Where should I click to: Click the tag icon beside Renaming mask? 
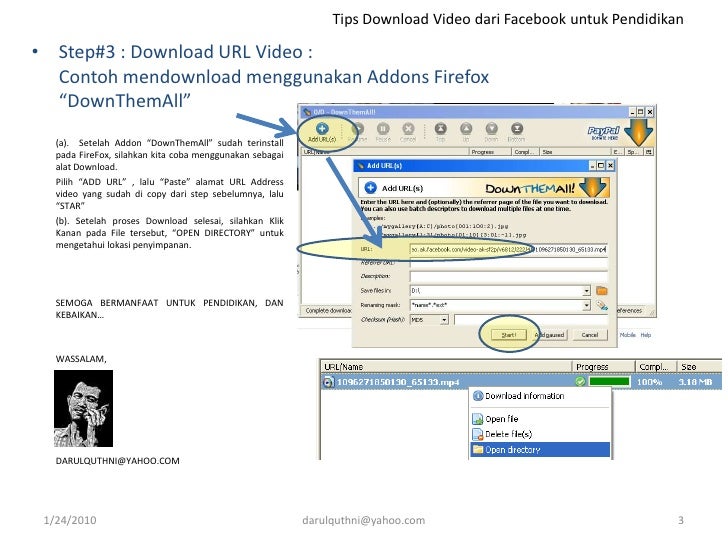pos(602,305)
